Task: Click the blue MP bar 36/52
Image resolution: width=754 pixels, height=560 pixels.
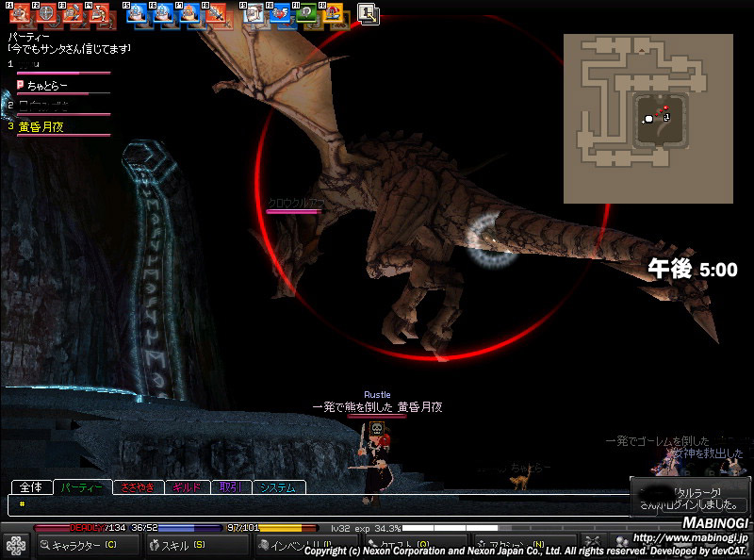Action: (175, 528)
